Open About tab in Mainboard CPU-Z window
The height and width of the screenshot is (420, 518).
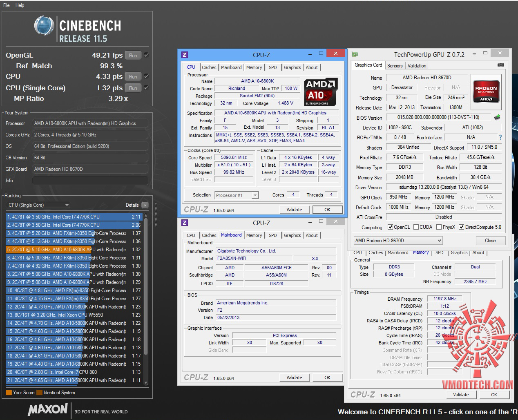(x=312, y=235)
